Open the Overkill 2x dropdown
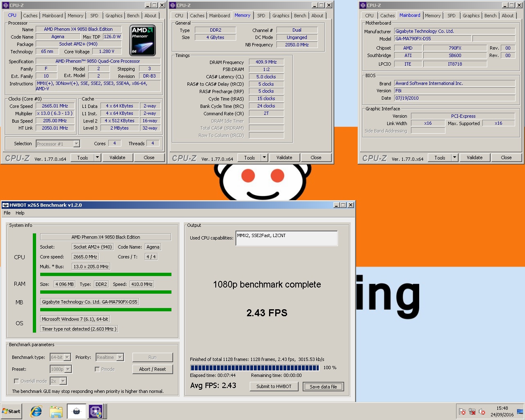This screenshot has height=420, width=525. pyautogui.click(x=63, y=381)
